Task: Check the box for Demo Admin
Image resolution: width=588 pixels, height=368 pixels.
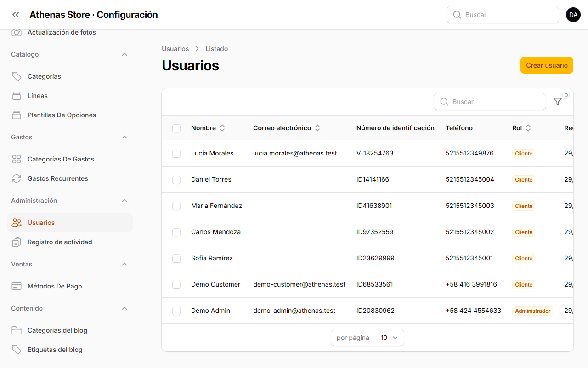Action: click(176, 311)
